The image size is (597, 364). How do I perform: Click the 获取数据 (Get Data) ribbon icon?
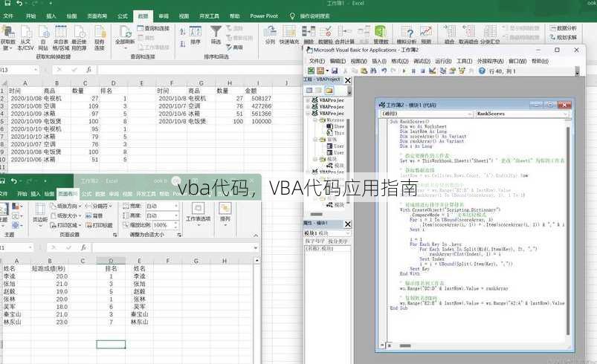[7, 38]
